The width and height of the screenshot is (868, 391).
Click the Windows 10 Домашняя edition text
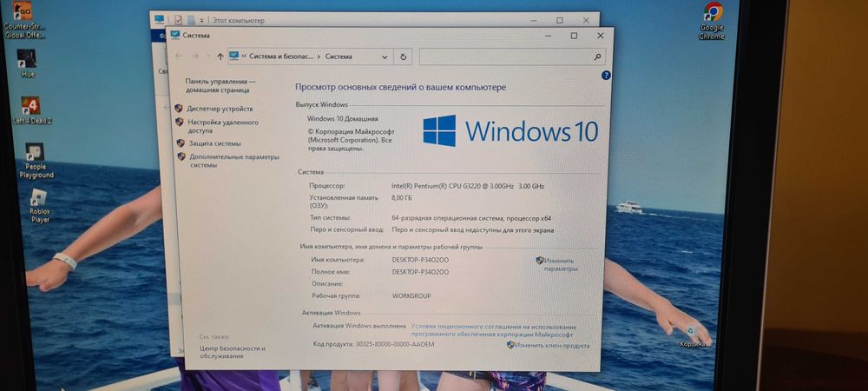(343, 118)
